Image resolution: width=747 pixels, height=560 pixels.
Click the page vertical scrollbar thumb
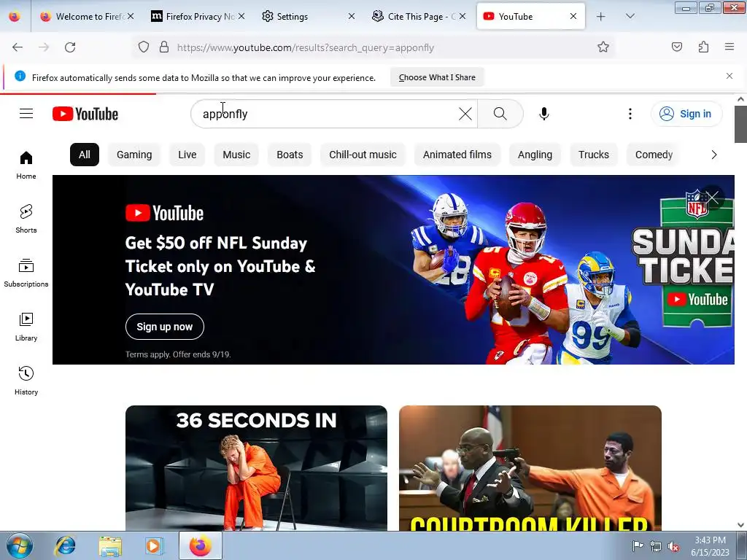740,124
